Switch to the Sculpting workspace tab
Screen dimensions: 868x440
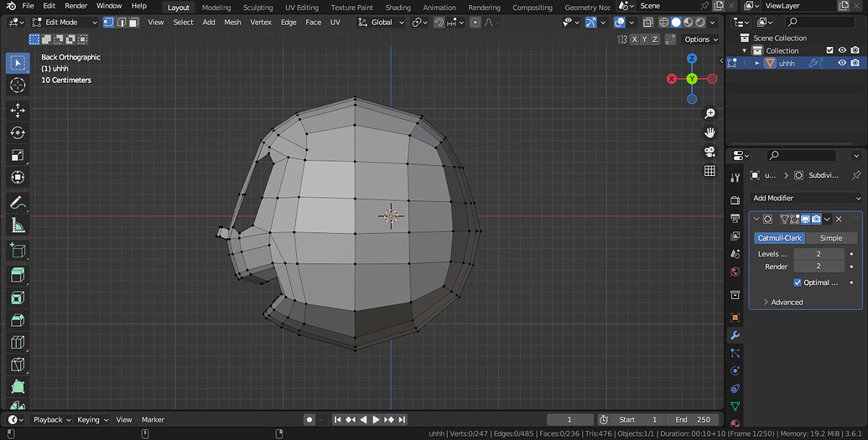pos(258,8)
